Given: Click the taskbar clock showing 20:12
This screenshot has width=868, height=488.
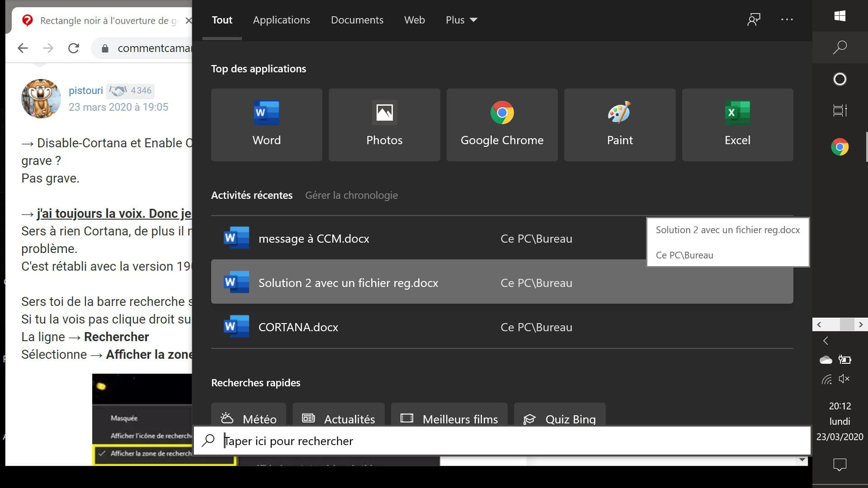Looking at the screenshot, I should (840, 421).
